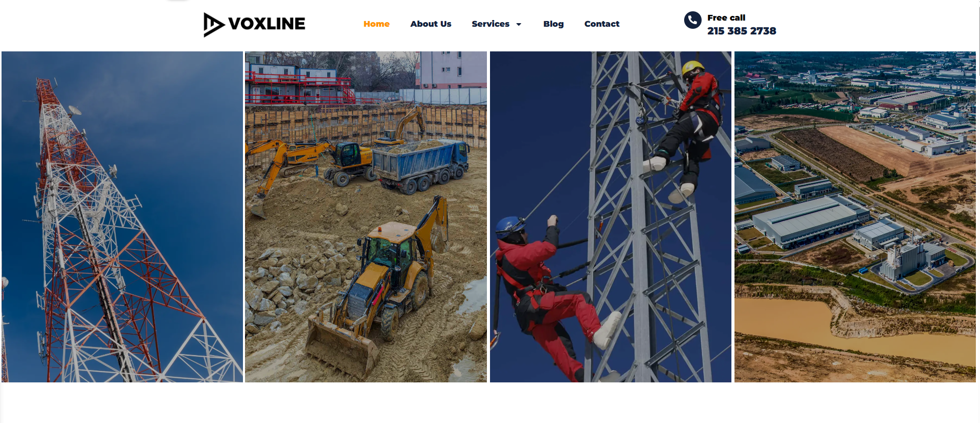
Task: Open the red and white telecom tower image
Action: [122, 216]
